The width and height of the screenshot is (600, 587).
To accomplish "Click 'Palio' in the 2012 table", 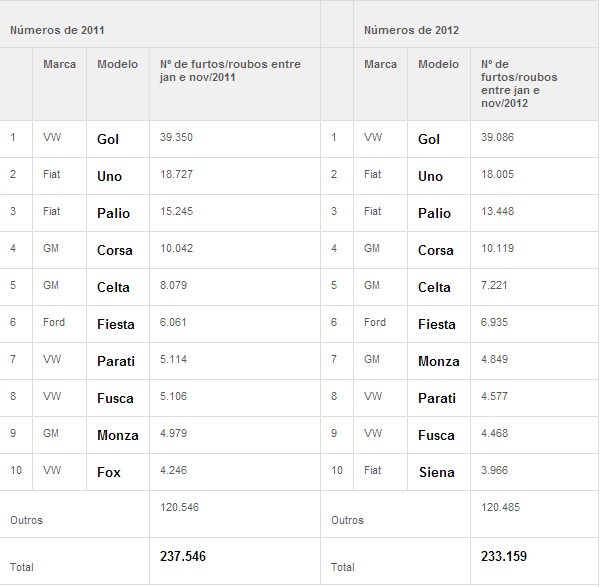I will click(x=434, y=214).
